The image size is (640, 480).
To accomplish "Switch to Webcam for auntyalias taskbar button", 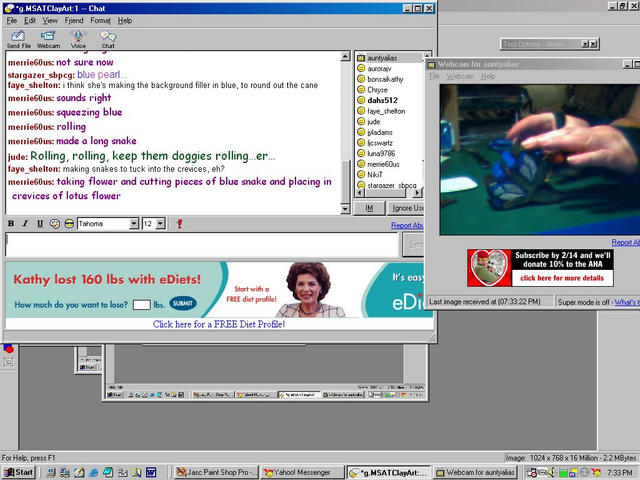I will click(x=476, y=472).
